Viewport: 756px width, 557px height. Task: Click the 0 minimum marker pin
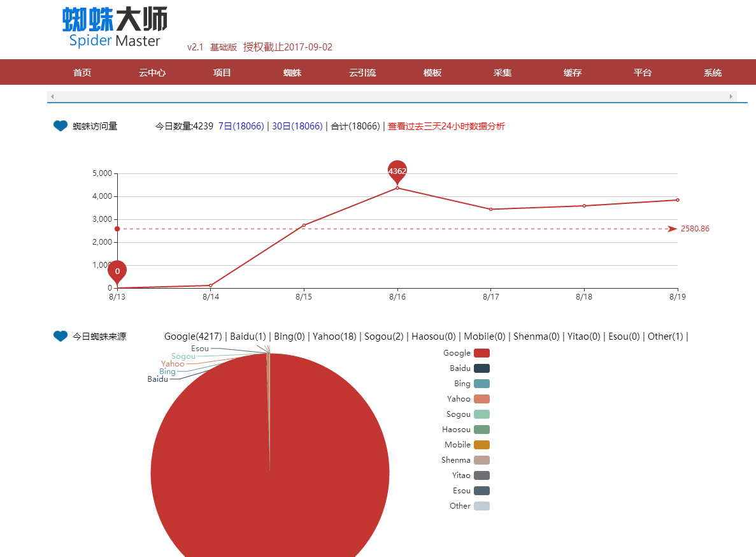[x=117, y=271]
